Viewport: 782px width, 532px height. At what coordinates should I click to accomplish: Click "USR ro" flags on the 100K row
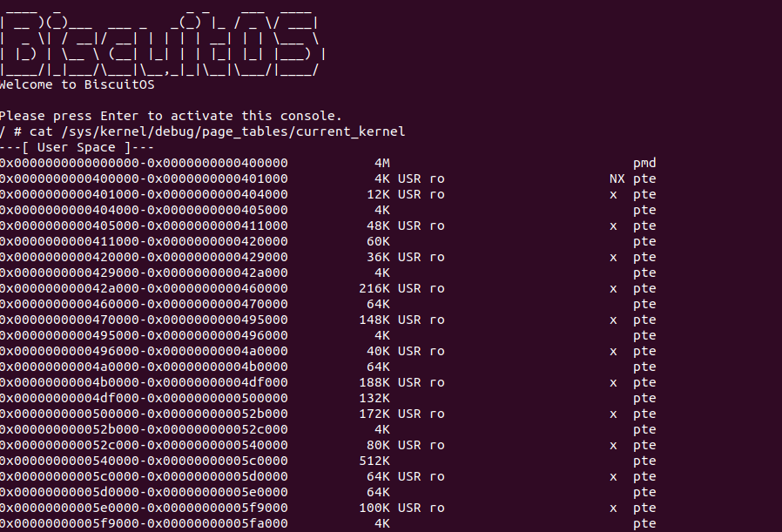point(421,508)
